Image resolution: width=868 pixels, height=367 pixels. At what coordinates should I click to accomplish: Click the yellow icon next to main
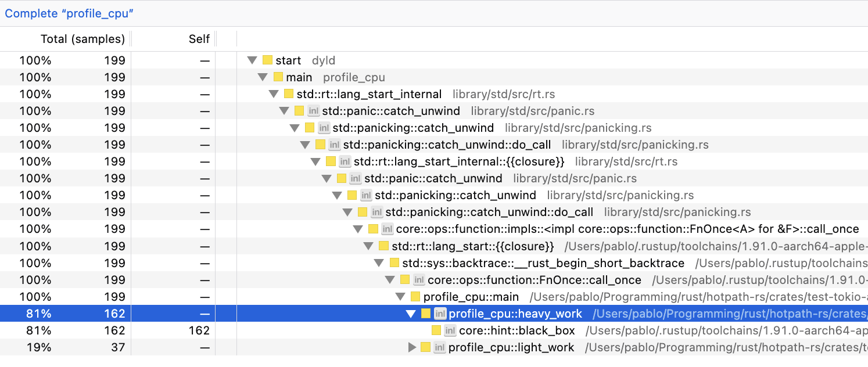click(x=279, y=77)
